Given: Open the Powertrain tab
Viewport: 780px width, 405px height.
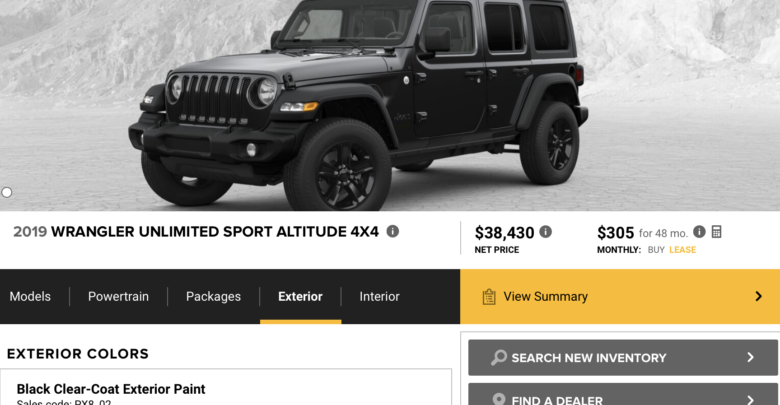Looking at the screenshot, I should (118, 297).
